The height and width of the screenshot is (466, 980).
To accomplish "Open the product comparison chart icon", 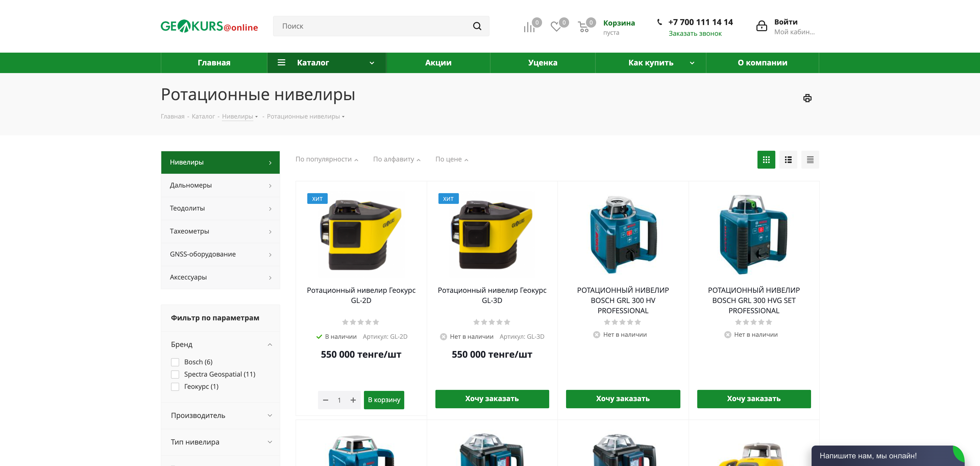I will (x=529, y=27).
